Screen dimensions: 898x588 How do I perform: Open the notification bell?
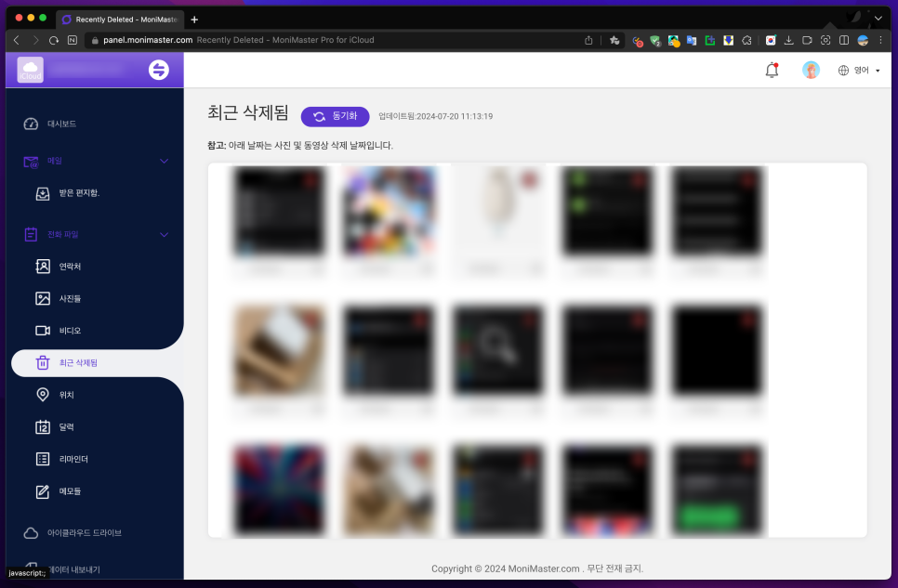coord(772,70)
